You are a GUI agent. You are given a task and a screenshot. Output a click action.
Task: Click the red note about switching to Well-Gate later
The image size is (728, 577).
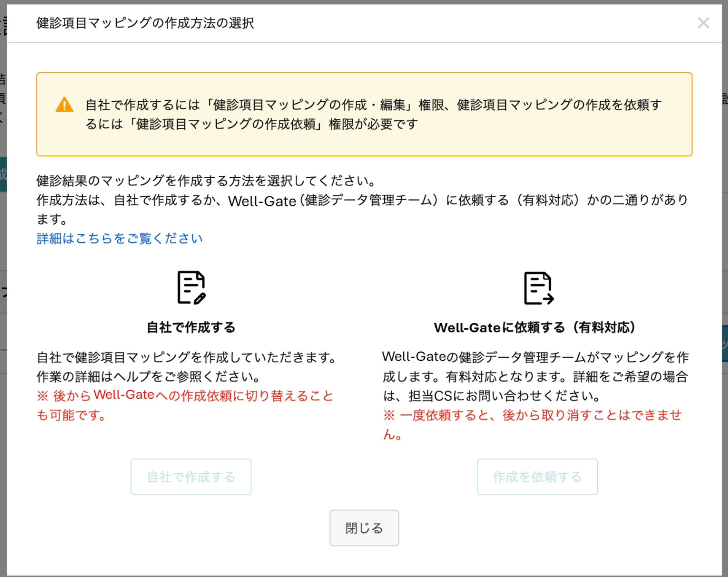(x=185, y=405)
